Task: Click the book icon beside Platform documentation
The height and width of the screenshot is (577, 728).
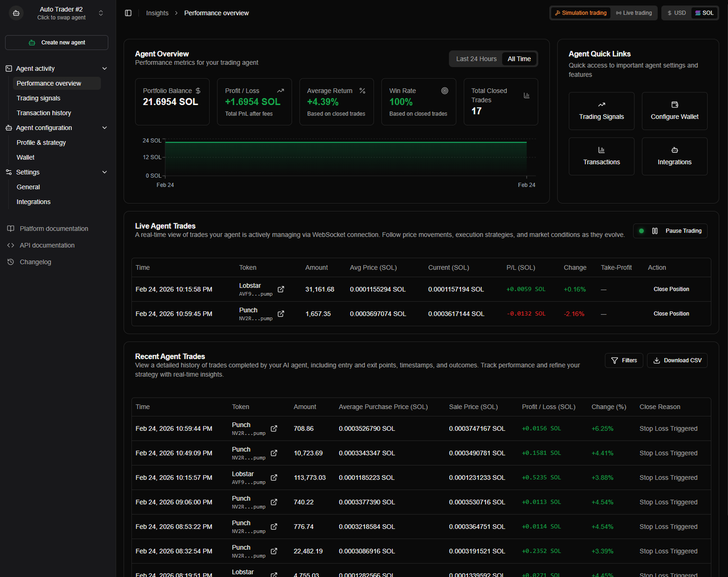Action: (10, 229)
